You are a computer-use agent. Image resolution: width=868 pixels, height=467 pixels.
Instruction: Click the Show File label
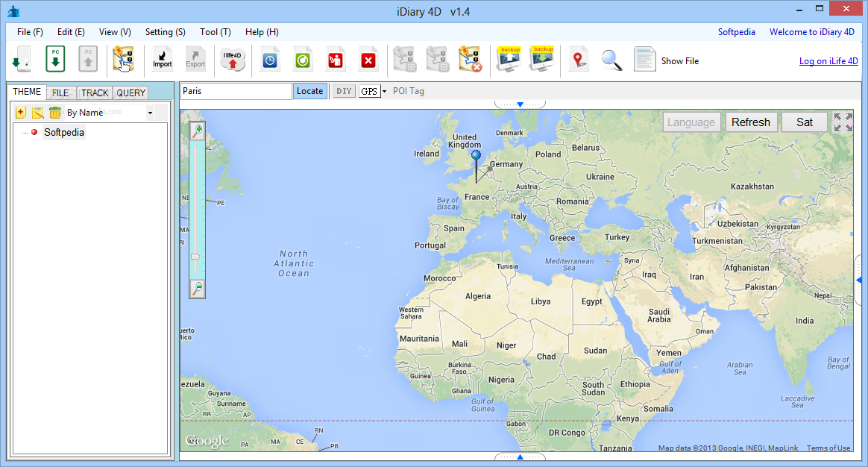click(x=680, y=61)
